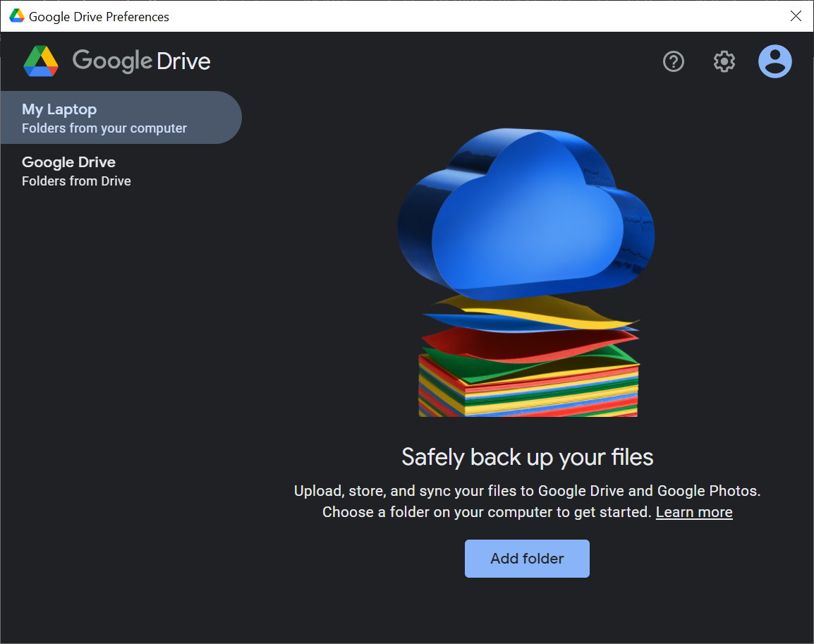
Task: Click the 'Google Drive Preferences' window title
Action: (x=99, y=17)
